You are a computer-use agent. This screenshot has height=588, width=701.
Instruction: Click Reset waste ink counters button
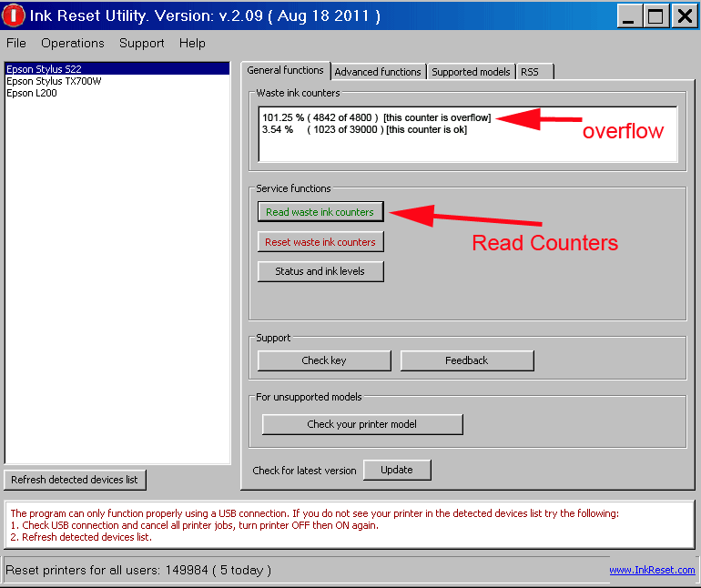(x=320, y=242)
